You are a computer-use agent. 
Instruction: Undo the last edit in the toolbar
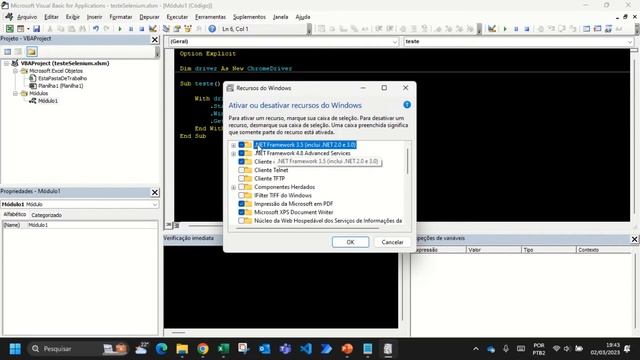coord(96,29)
